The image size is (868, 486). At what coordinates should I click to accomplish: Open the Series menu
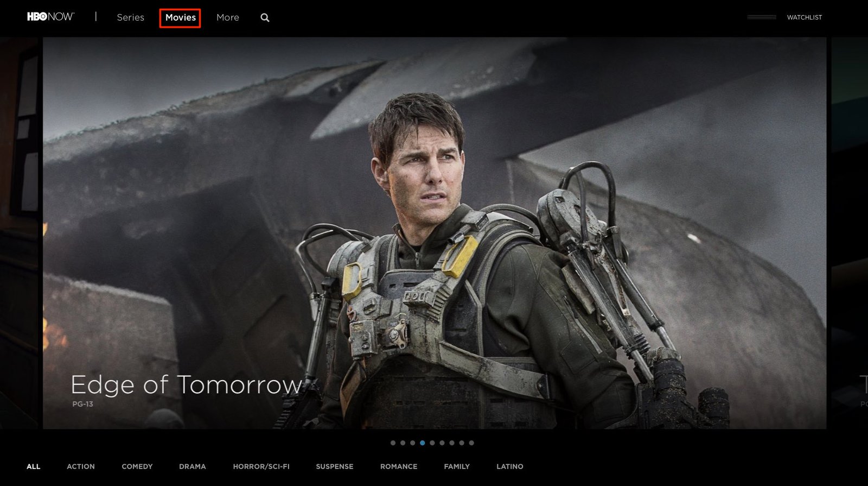(x=131, y=17)
